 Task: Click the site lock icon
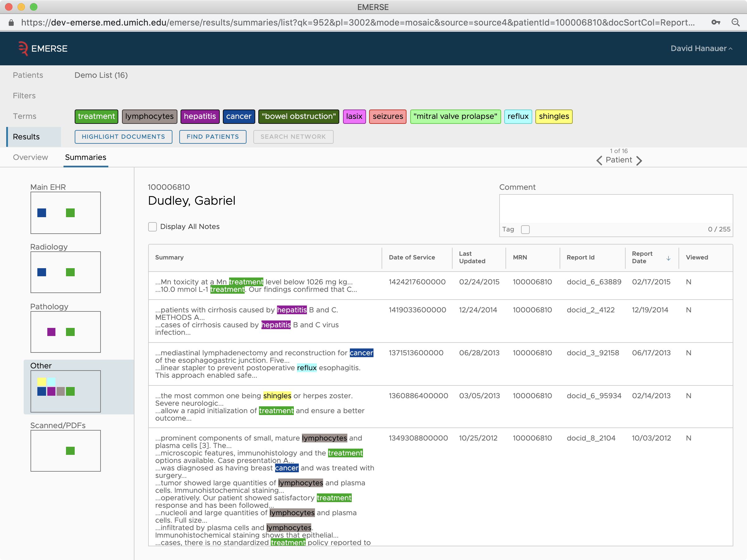coord(11,22)
